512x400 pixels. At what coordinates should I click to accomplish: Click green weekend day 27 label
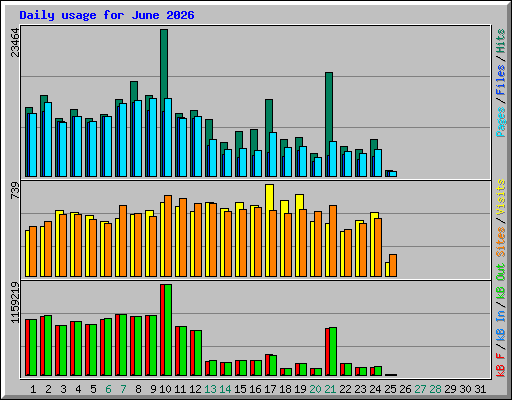point(420,389)
